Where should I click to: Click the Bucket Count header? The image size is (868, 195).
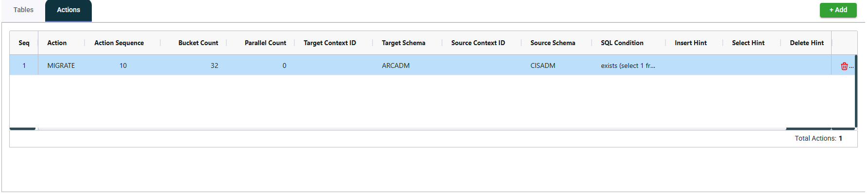click(x=198, y=43)
